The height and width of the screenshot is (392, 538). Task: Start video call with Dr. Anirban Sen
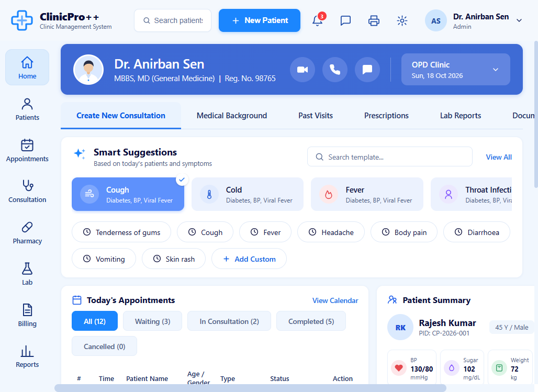302,70
